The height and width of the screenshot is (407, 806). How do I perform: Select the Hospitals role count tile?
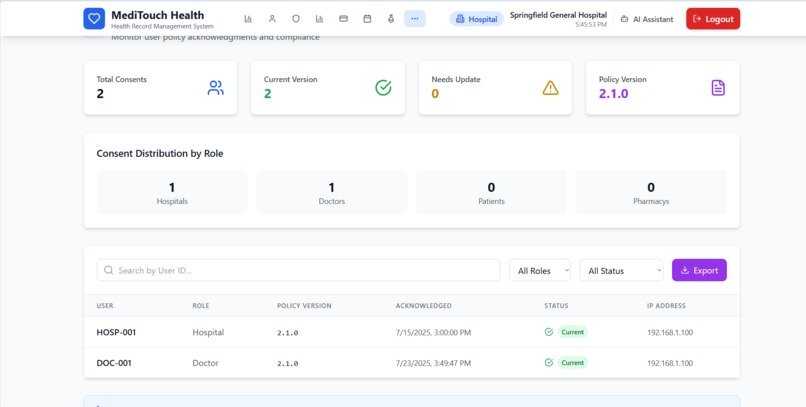pyautogui.click(x=172, y=192)
